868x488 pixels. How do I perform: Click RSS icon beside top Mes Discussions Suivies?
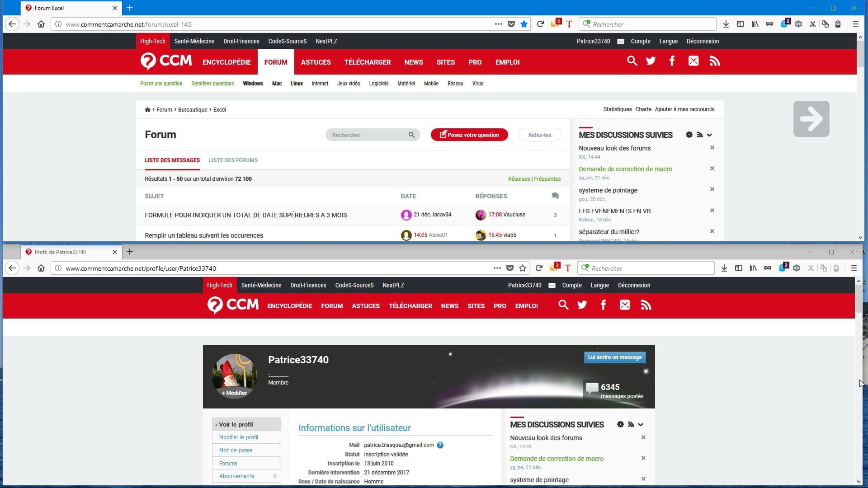point(699,135)
